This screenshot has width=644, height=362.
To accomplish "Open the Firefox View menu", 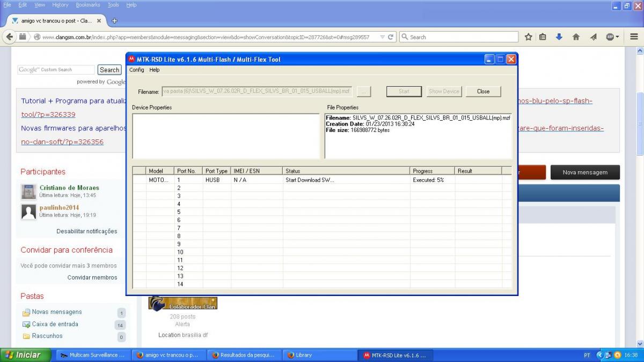I will [x=40, y=5].
